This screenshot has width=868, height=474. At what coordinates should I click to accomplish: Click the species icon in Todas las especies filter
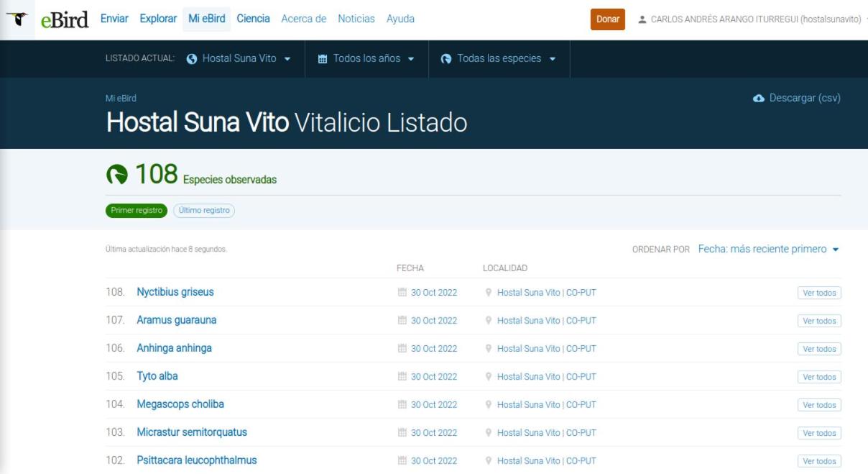(x=446, y=59)
